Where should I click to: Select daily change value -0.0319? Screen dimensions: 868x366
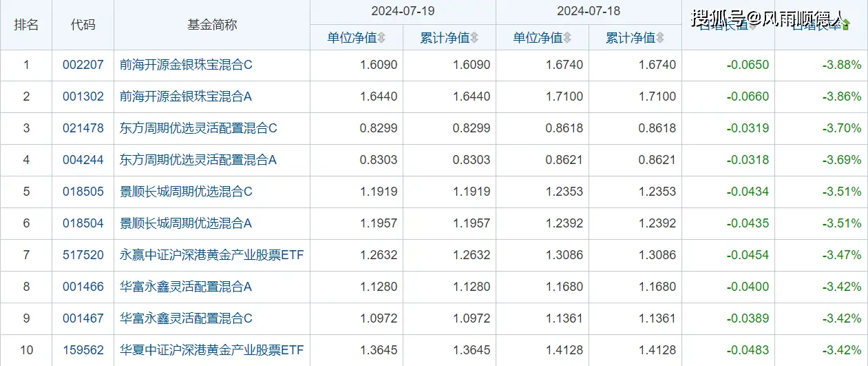(748, 128)
